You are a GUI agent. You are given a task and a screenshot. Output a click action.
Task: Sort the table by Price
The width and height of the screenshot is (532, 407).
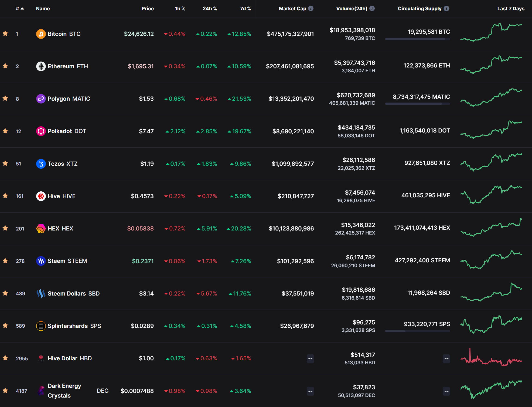(x=148, y=8)
